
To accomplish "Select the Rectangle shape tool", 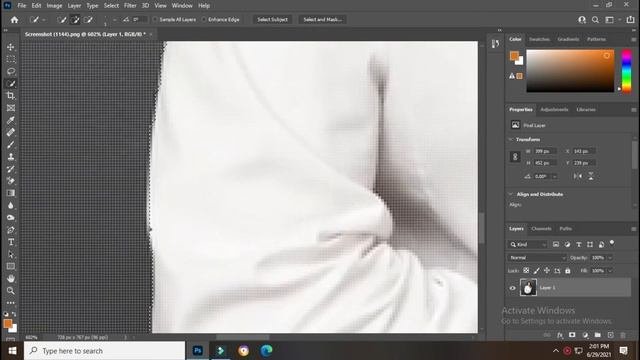I will 11,267.
